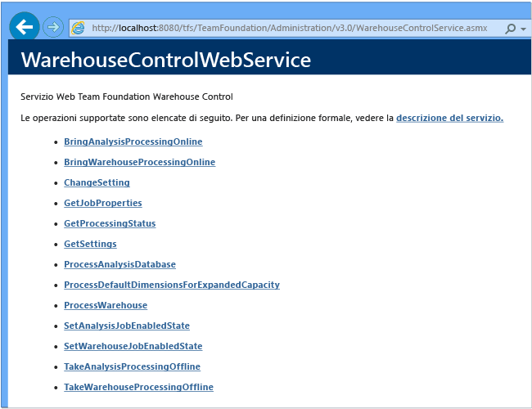Open BringWarehouseProcessingOnline operation link

pyautogui.click(x=139, y=162)
